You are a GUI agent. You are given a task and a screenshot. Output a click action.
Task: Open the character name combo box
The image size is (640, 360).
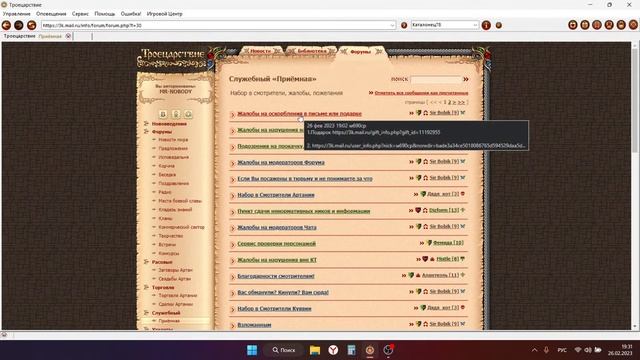click(x=444, y=25)
